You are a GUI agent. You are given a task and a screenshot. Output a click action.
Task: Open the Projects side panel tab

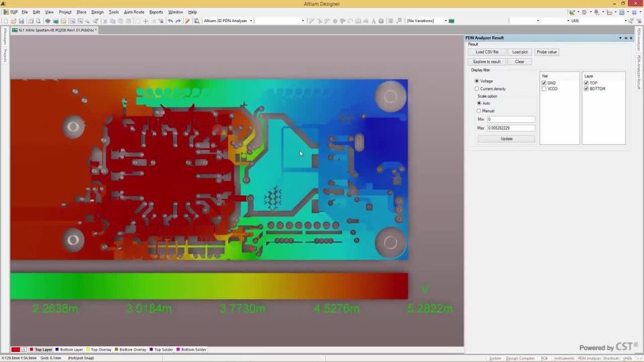coord(5,56)
